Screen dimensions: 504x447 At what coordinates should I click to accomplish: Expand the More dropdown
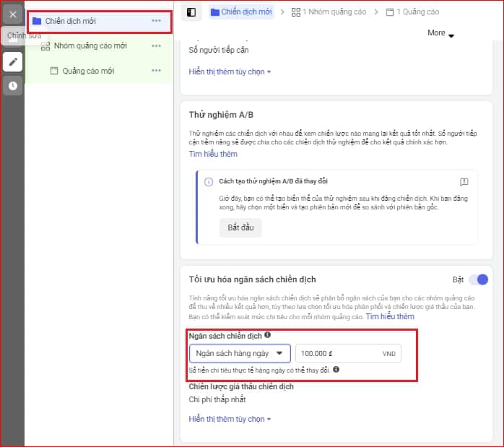pos(440,33)
